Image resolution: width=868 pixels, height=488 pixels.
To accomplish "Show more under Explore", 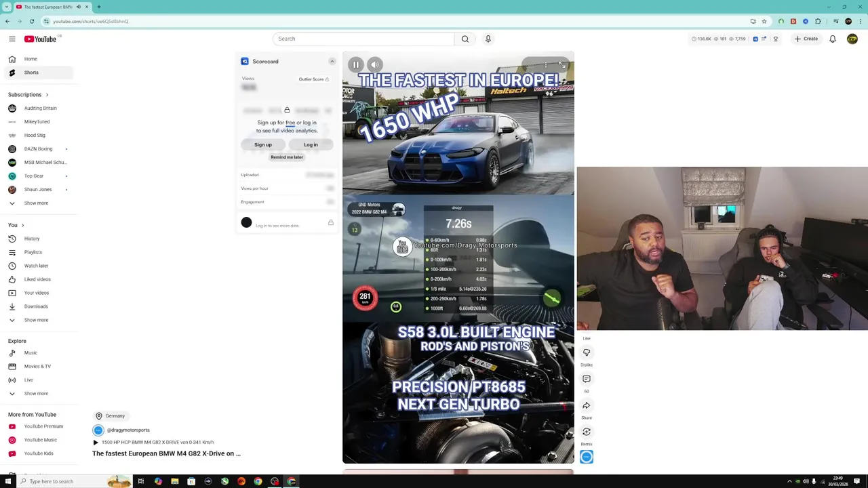I will click(x=38, y=393).
